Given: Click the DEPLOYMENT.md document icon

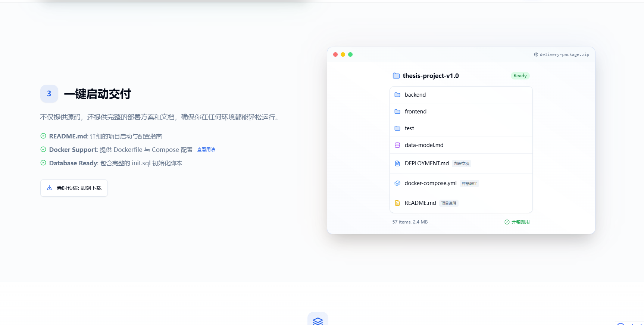Looking at the screenshot, I should click(x=397, y=163).
